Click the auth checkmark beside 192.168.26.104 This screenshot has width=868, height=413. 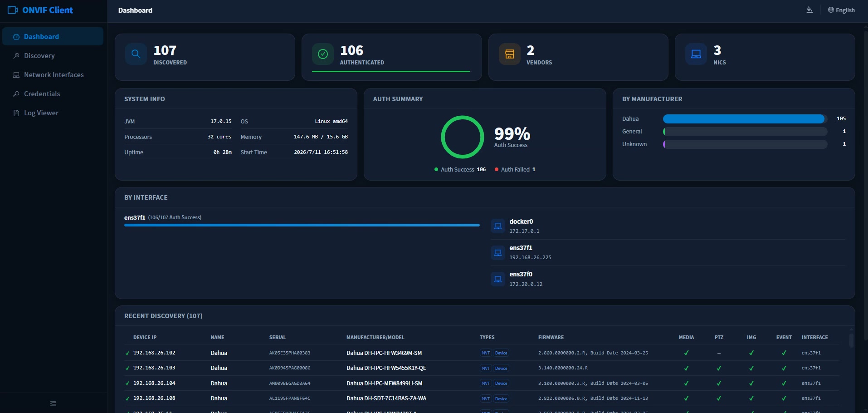click(x=127, y=383)
